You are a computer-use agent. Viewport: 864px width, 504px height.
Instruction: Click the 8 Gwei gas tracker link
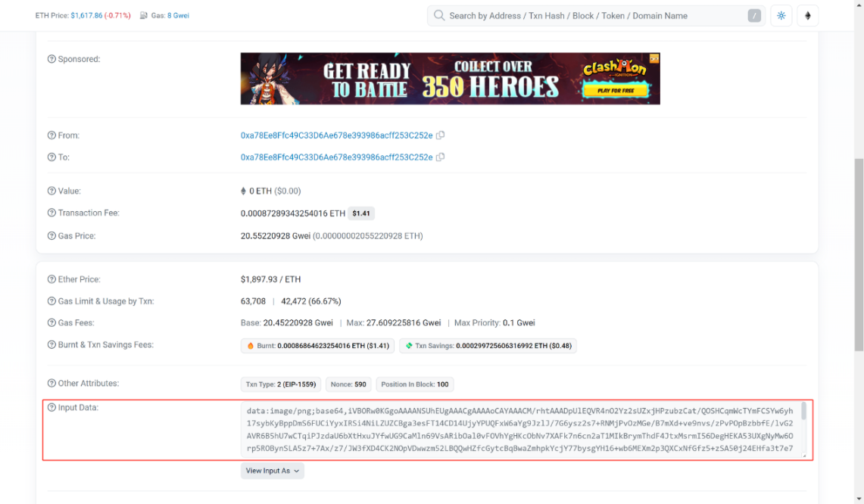coord(178,15)
